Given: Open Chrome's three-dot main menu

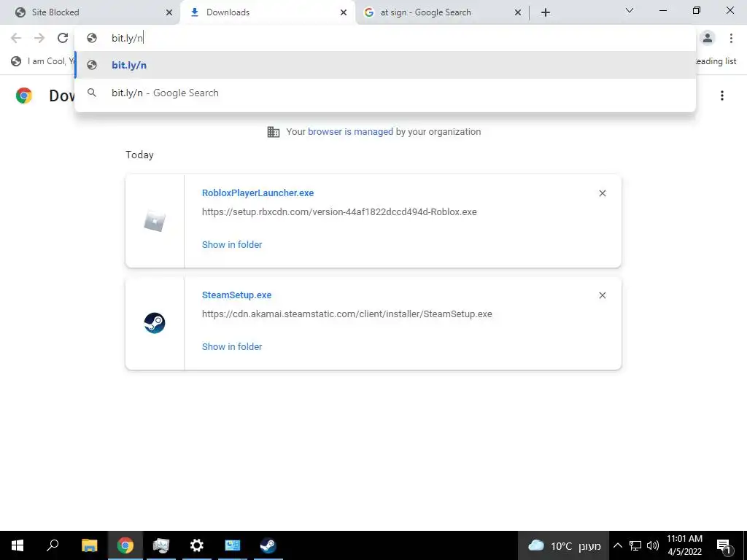Looking at the screenshot, I should click(731, 38).
